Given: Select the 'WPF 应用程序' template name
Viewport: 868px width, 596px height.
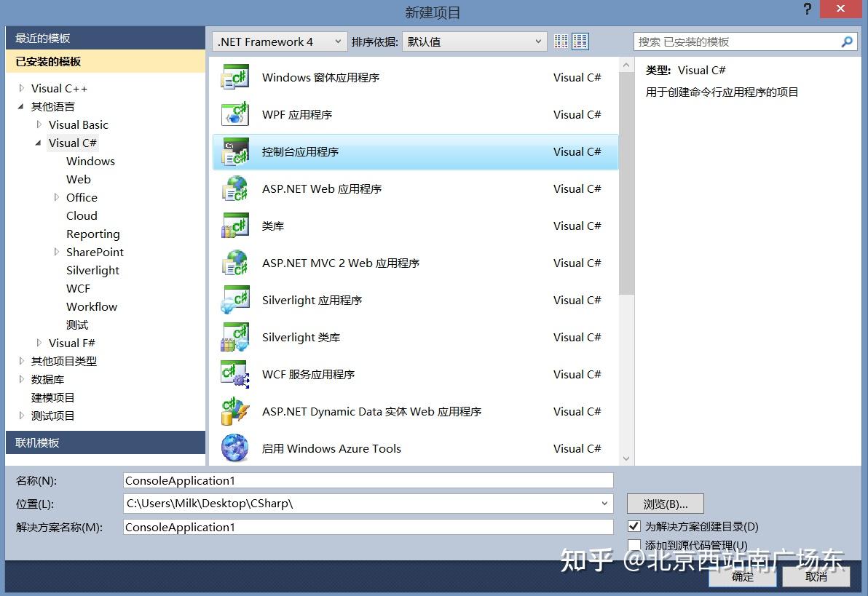Looking at the screenshot, I should [296, 114].
